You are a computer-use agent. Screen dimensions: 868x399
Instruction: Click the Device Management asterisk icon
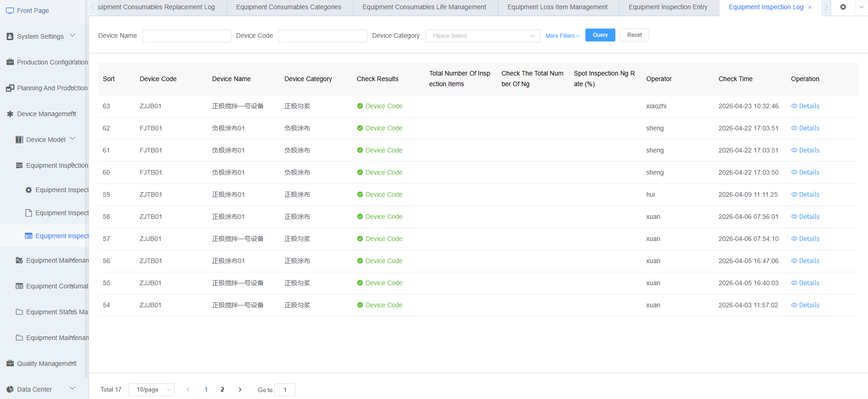pyautogui.click(x=10, y=114)
